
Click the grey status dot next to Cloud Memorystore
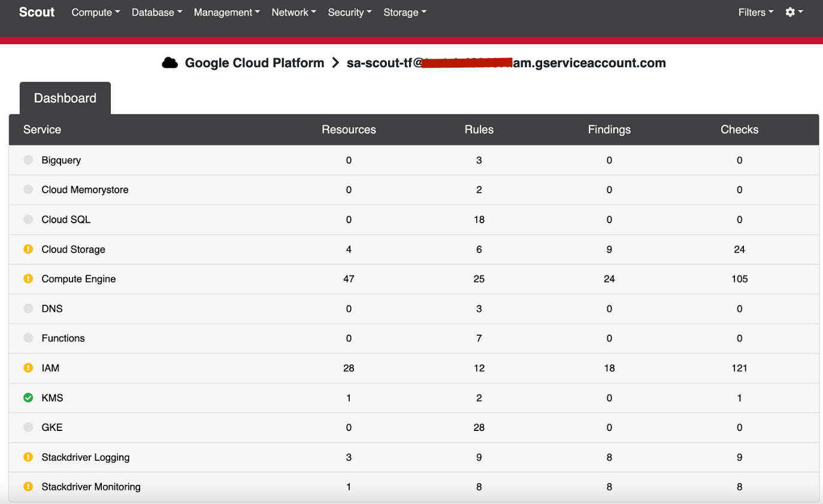tap(28, 189)
